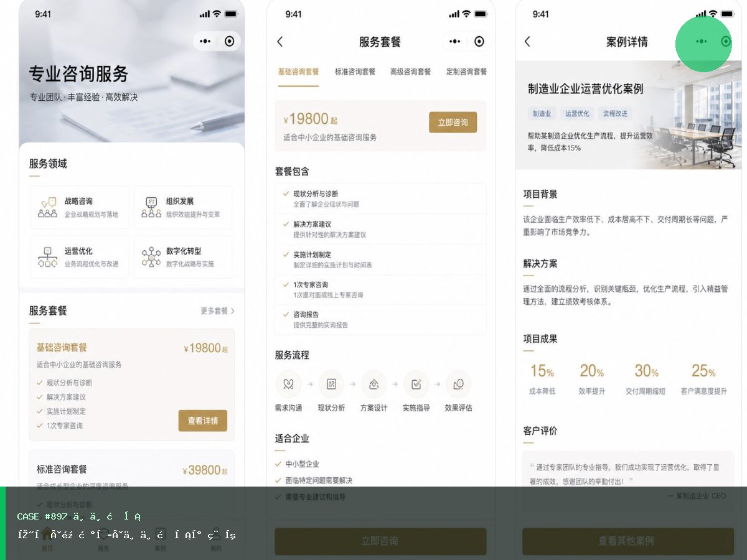747x560 pixels.
Task: Tap the 运营优化 flowchart icon on the home screen
Action: pyautogui.click(x=48, y=257)
